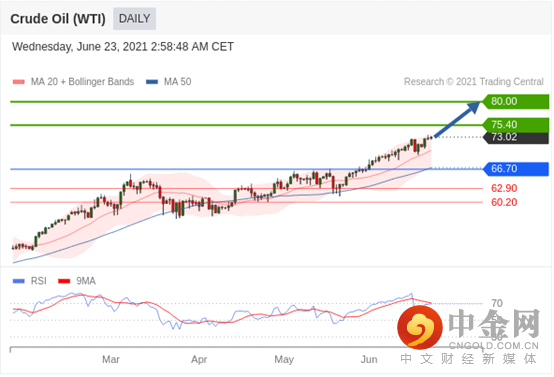Click the 73.02 current price tag
Image resolution: width=554 pixels, height=377 pixels.
point(515,137)
